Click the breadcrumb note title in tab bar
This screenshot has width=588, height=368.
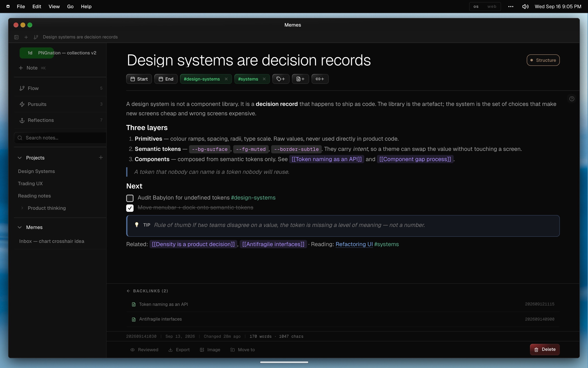[x=80, y=37]
